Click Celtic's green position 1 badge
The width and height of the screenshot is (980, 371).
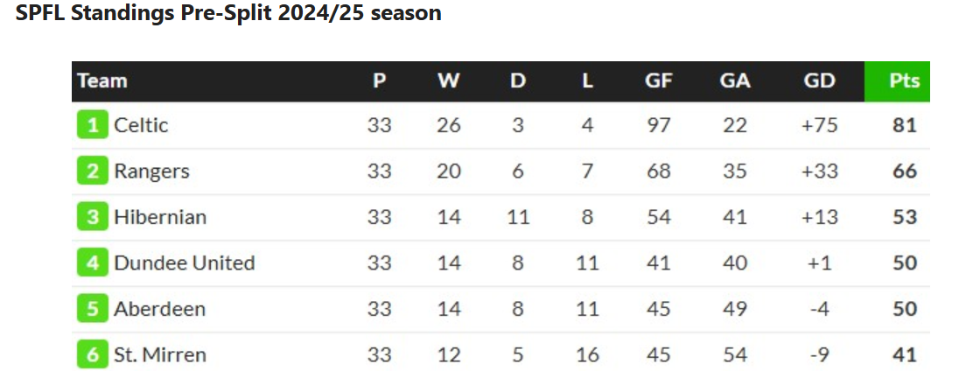tap(92, 125)
